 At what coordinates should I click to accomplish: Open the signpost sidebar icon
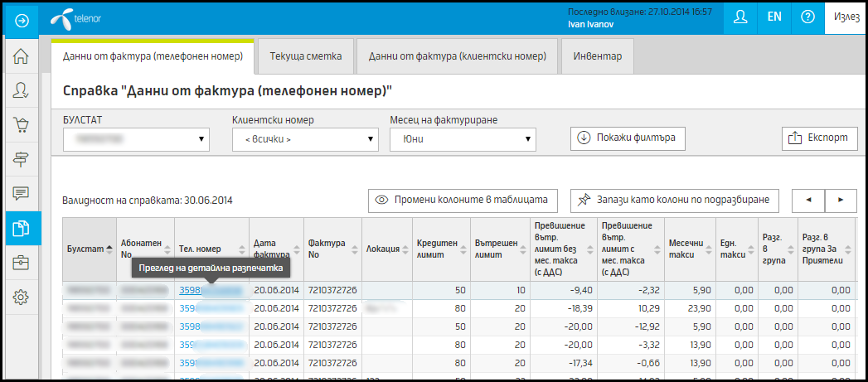click(21, 159)
